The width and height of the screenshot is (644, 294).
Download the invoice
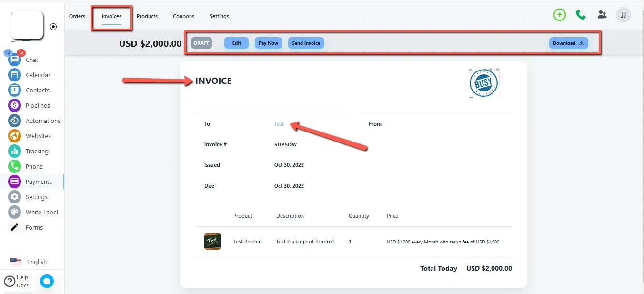568,43
